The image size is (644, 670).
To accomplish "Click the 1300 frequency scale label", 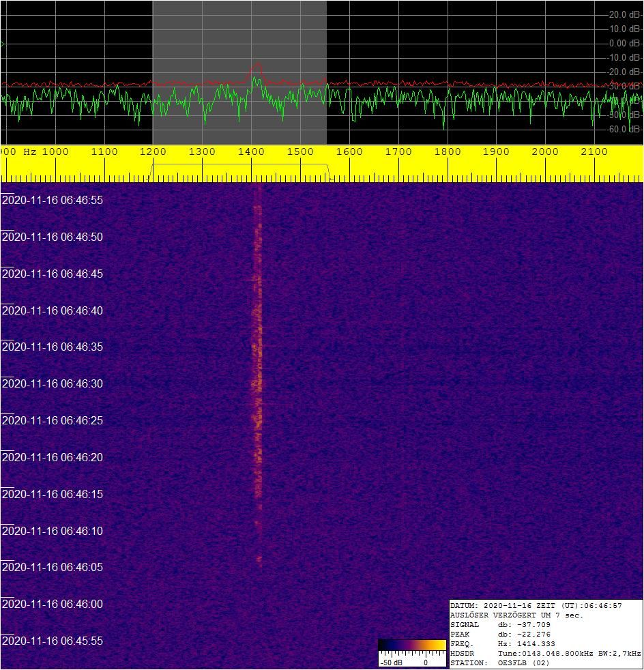I will tap(202, 151).
